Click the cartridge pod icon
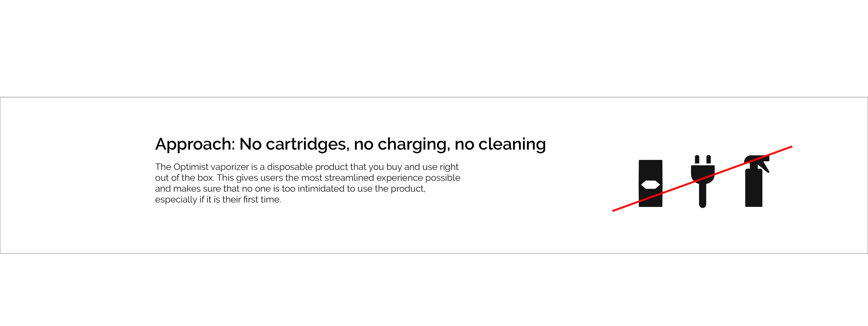The image size is (868, 326). (x=650, y=172)
